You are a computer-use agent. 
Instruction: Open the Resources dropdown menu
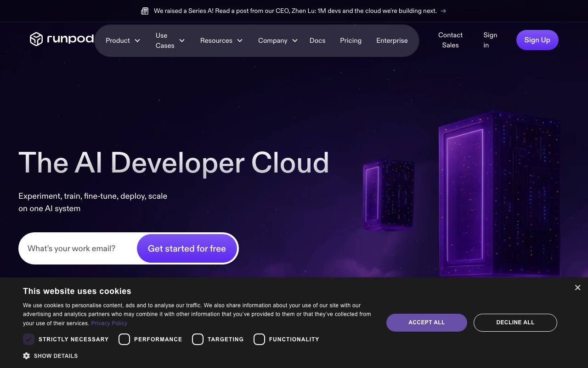pos(221,40)
